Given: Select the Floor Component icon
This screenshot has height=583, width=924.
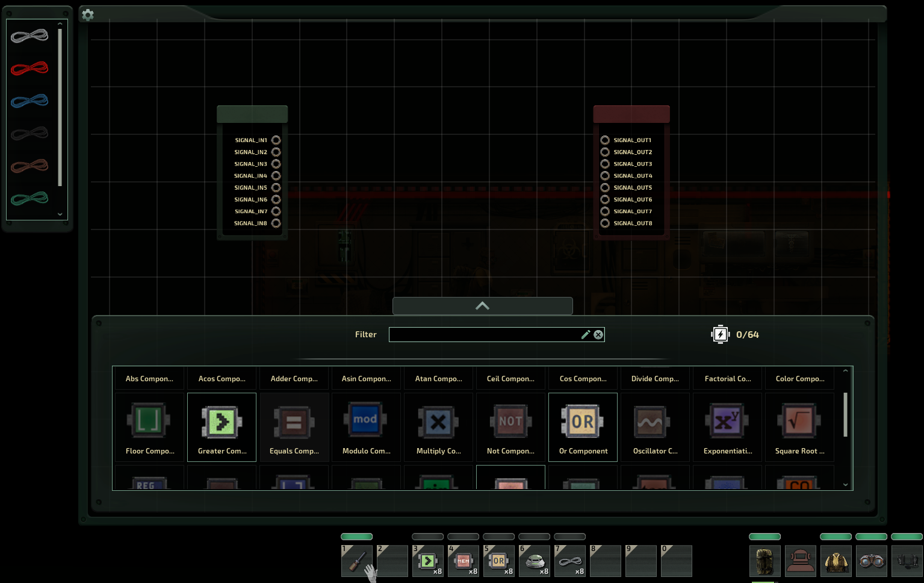Looking at the screenshot, I should [x=149, y=420].
